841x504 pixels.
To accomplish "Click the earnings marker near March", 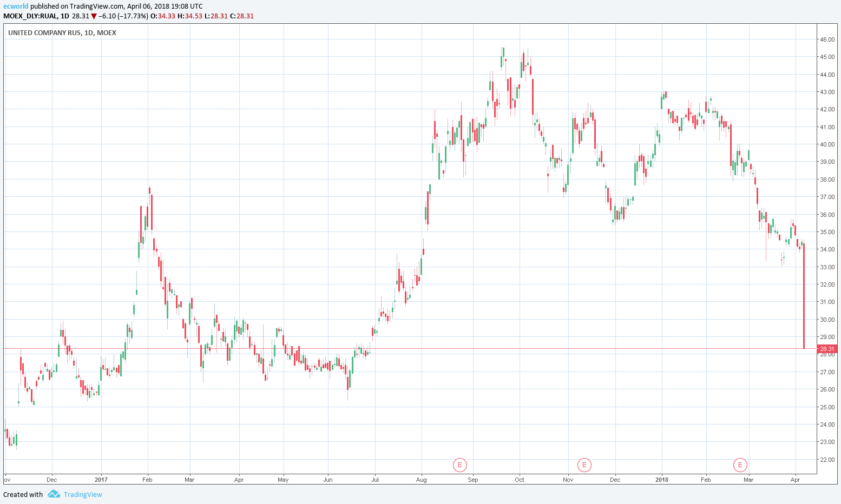I will [740, 465].
